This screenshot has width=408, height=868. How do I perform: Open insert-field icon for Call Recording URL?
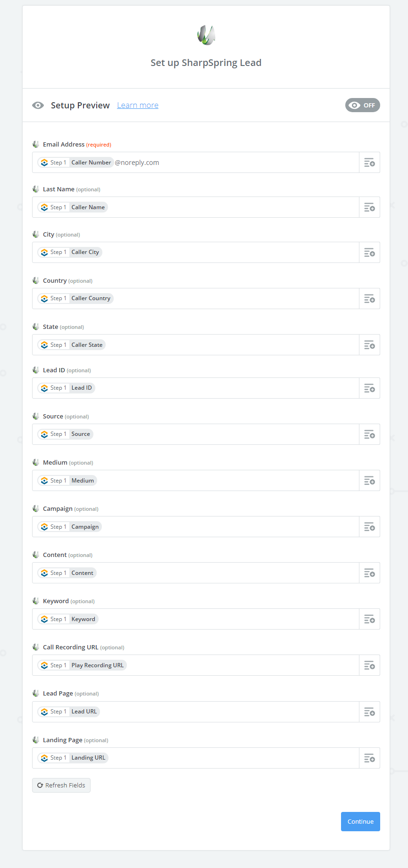click(x=369, y=665)
